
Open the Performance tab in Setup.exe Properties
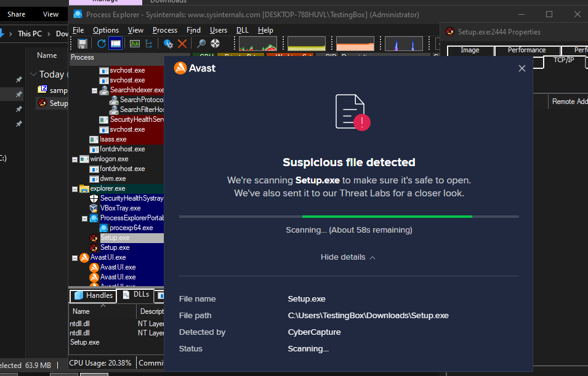526,50
